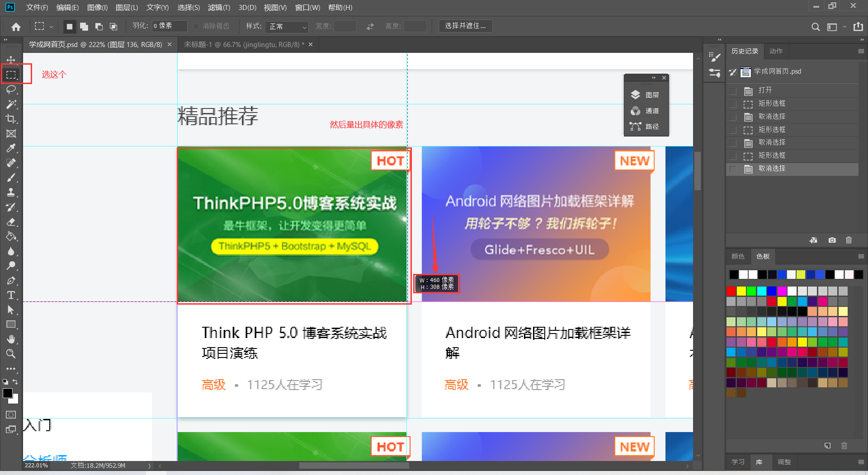Image resolution: width=868 pixels, height=475 pixels.
Task: Open the Style (样式) dropdown showing 正常
Action: (287, 27)
